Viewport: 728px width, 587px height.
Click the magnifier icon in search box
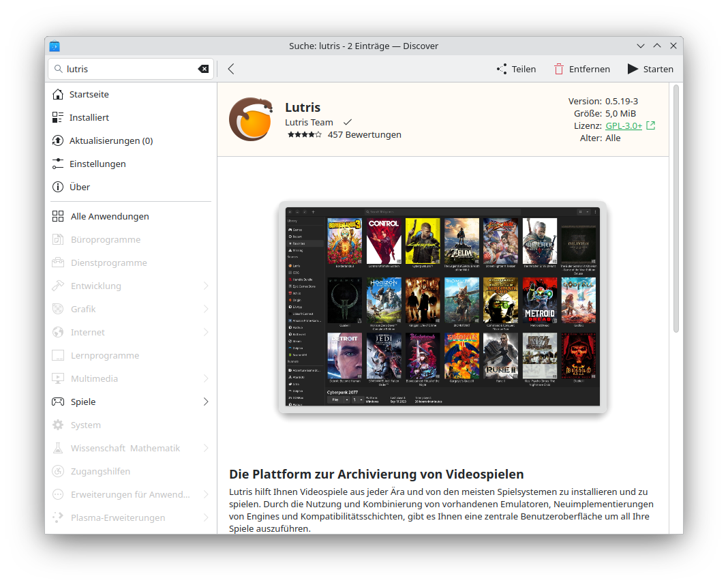59,69
